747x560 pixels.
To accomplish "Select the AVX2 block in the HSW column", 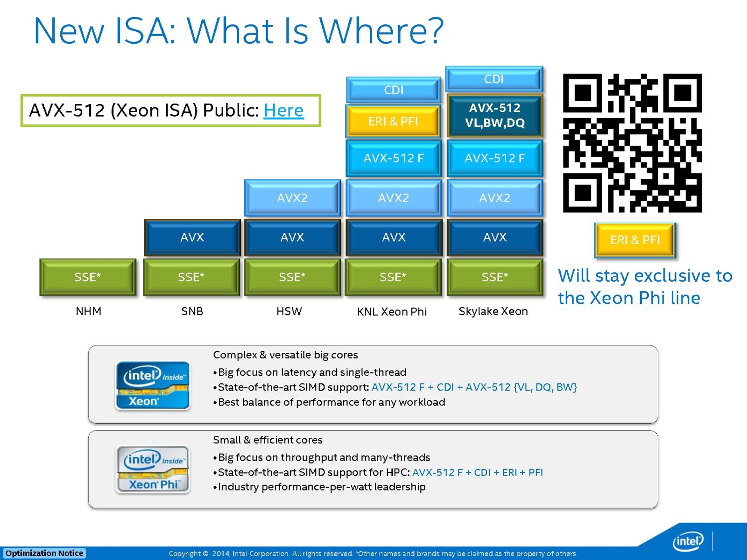I will (x=292, y=198).
